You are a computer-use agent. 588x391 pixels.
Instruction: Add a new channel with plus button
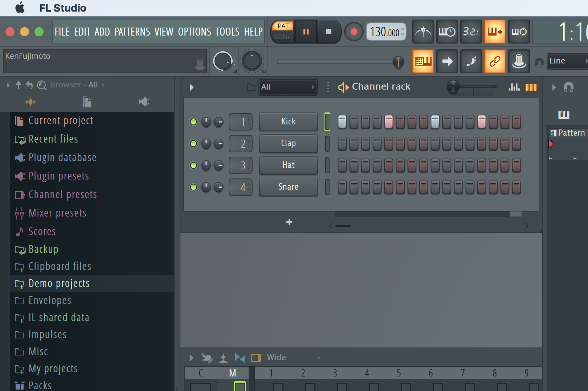[x=289, y=222]
